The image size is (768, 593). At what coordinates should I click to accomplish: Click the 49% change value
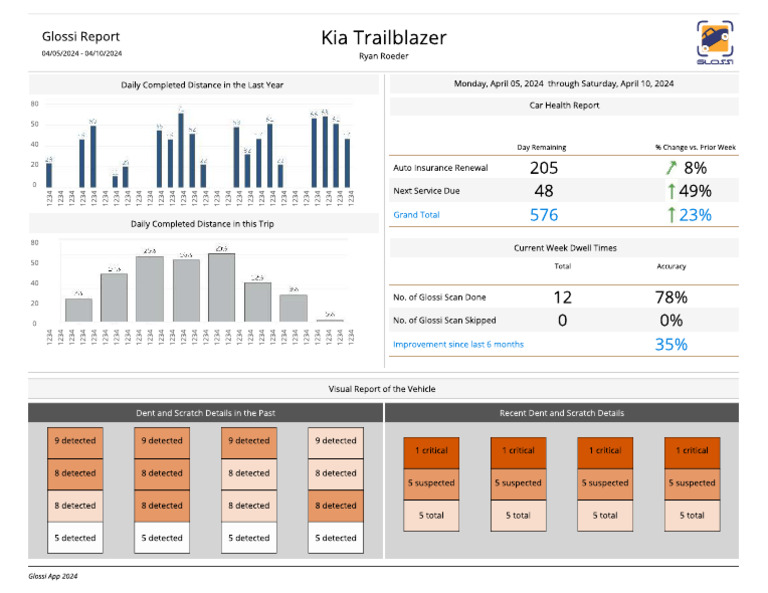[695, 191]
